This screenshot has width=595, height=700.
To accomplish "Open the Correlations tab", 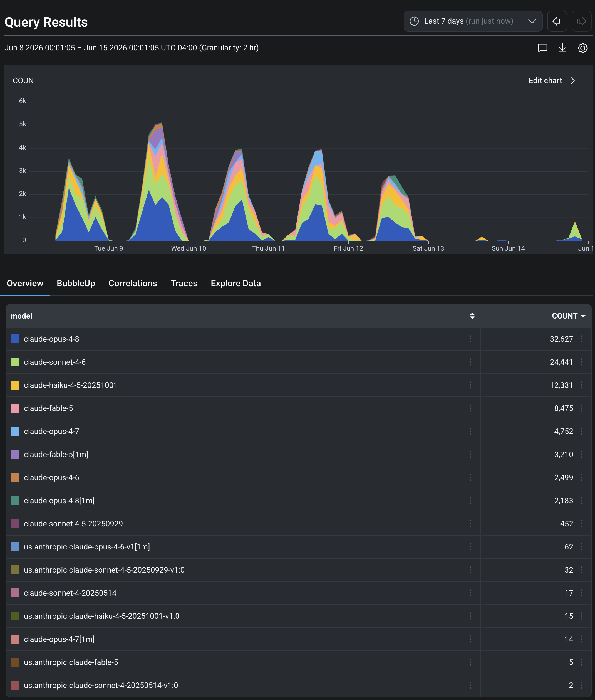I will click(133, 284).
